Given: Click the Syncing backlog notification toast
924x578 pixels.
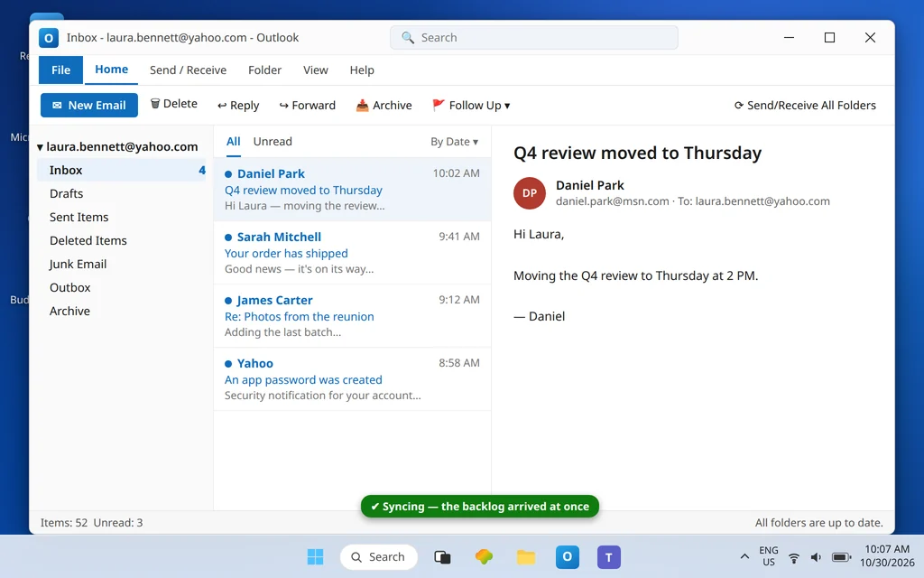Looking at the screenshot, I should pos(480,506).
